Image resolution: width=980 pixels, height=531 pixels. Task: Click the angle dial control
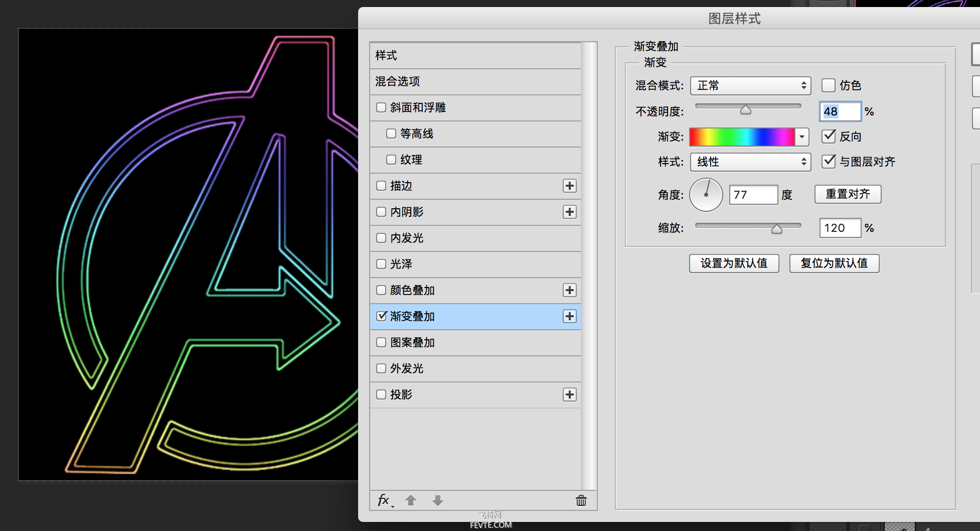click(x=706, y=195)
